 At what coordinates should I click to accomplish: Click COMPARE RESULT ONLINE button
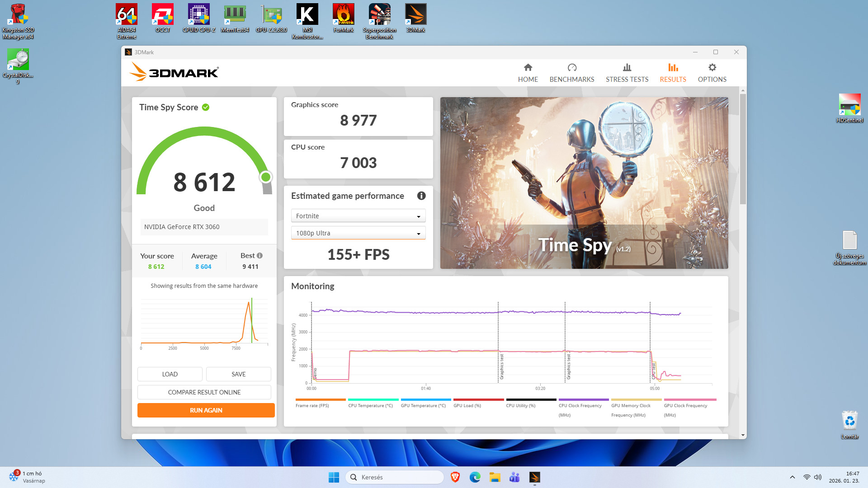tap(204, 392)
